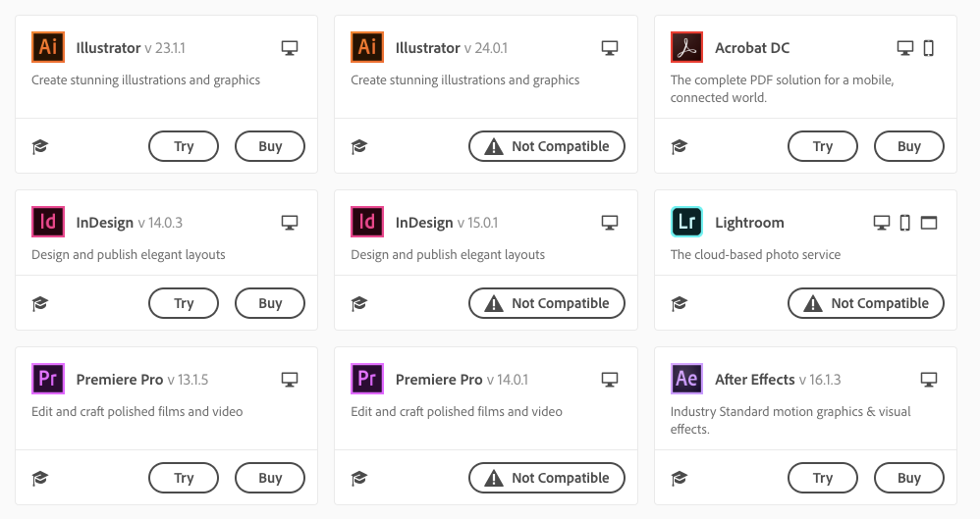
Task: Try Illustrator v 23.1.1
Action: (184, 146)
